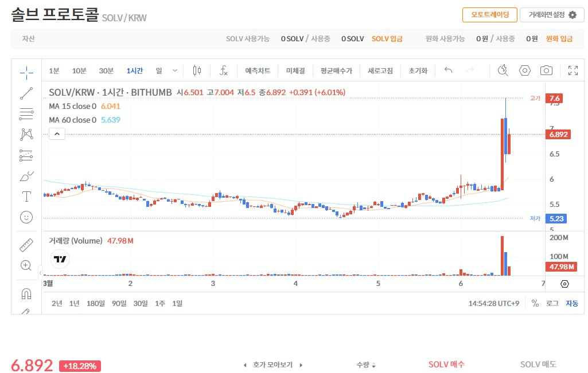
Task: Select the ruler measure tool
Action: [x=26, y=245]
